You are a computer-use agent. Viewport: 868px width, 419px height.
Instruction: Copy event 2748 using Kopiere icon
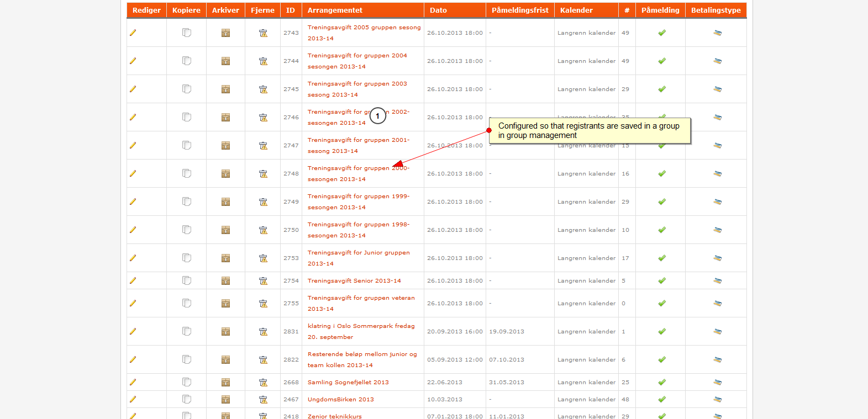pos(187,173)
